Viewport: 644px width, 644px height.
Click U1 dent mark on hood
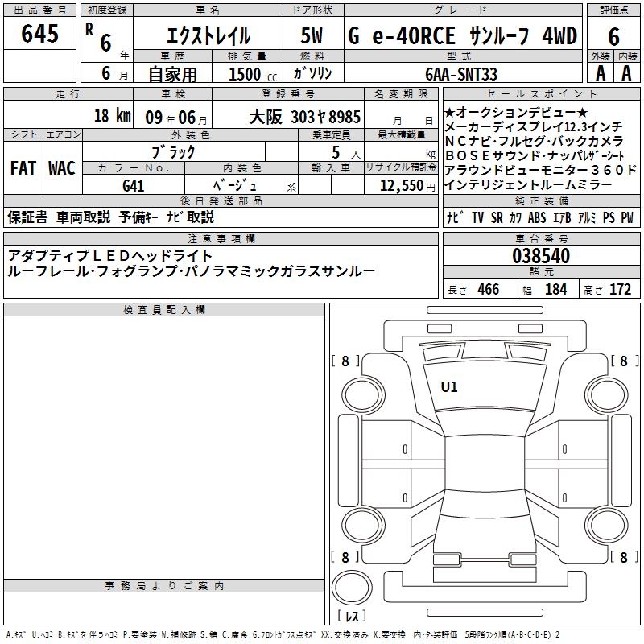pos(449,387)
